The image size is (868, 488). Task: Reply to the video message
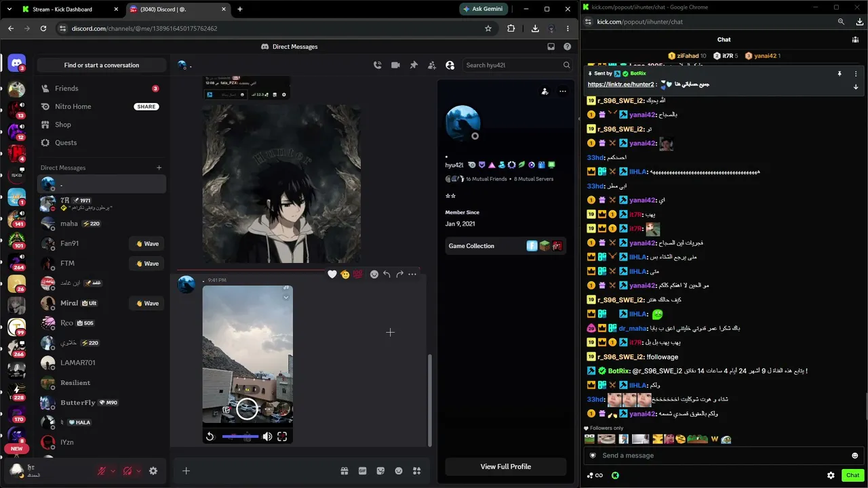click(387, 274)
